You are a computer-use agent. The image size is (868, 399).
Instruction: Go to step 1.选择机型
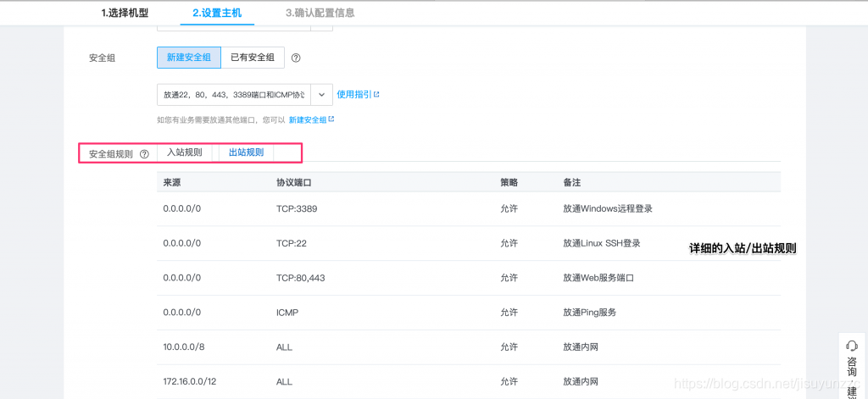pyautogui.click(x=125, y=14)
